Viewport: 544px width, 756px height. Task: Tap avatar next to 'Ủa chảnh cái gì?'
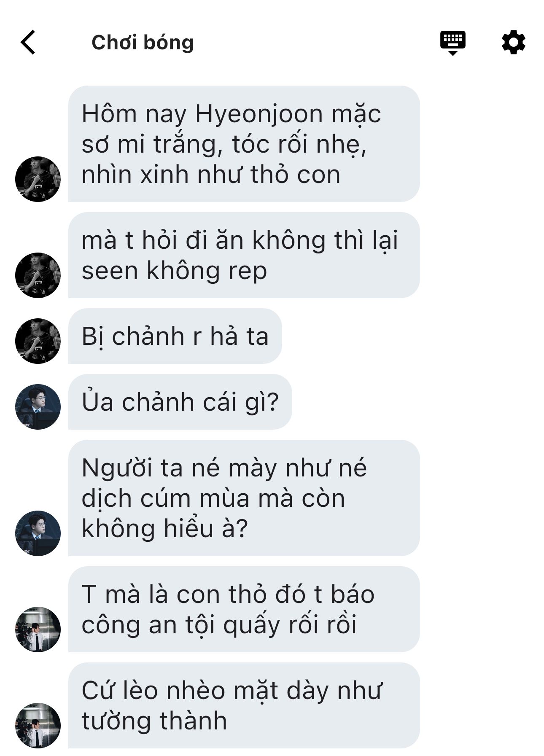click(38, 407)
